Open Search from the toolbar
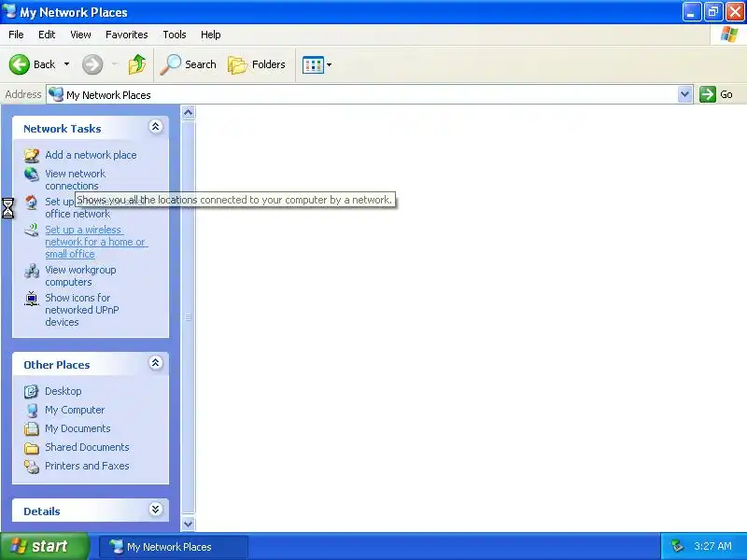This screenshot has width=747, height=560. click(189, 64)
